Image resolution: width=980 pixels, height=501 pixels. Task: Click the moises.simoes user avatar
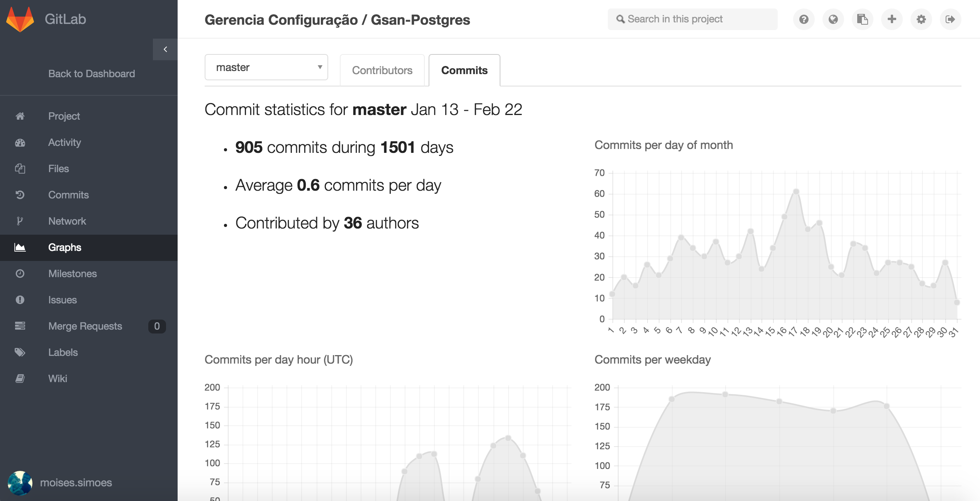pos(20,482)
